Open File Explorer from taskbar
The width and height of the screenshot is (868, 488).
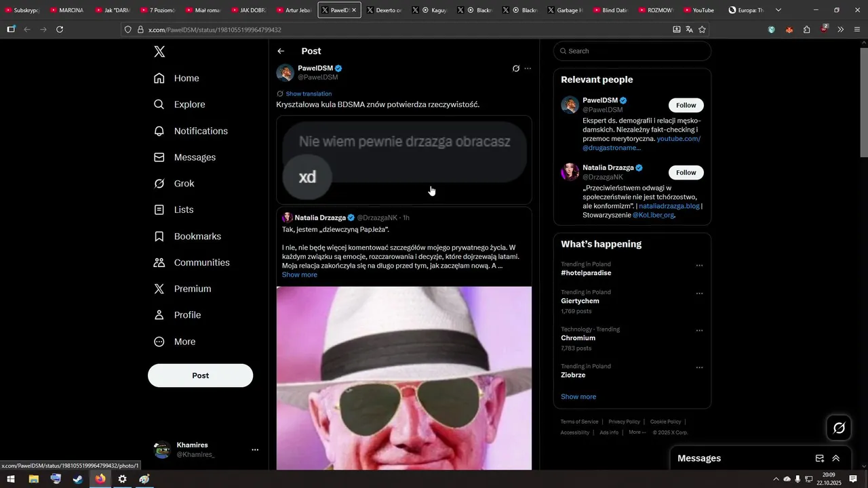(33, 479)
